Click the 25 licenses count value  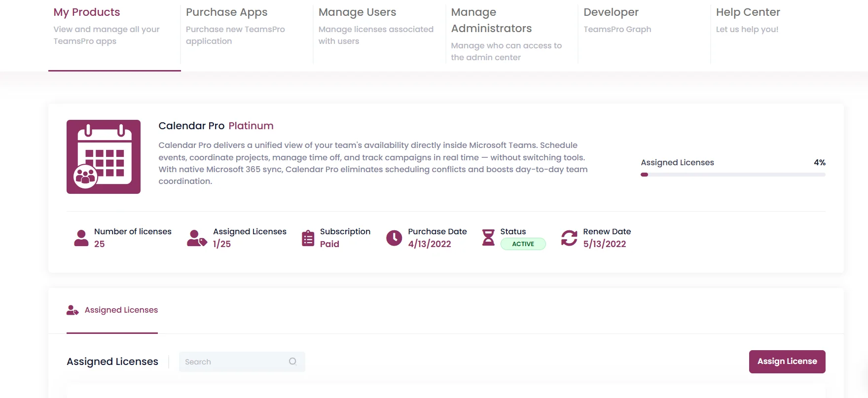100,244
